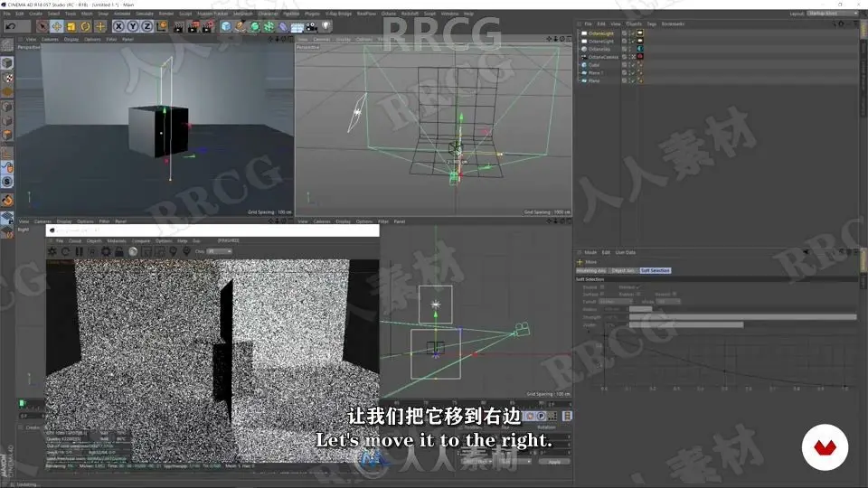Open the Falloff dropdown in Soft Selection
The height and width of the screenshot is (488, 868).
(615, 302)
